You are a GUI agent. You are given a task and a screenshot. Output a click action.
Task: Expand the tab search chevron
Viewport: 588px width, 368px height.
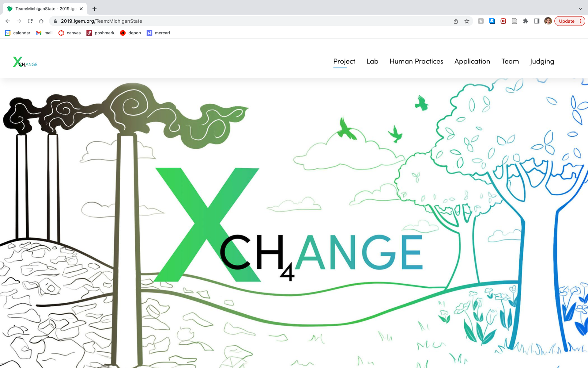(x=580, y=9)
